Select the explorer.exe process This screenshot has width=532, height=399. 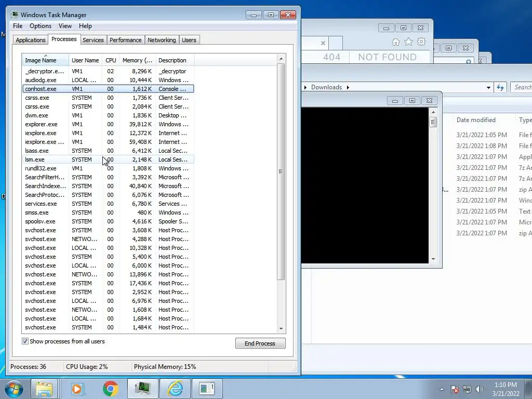(108, 124)
